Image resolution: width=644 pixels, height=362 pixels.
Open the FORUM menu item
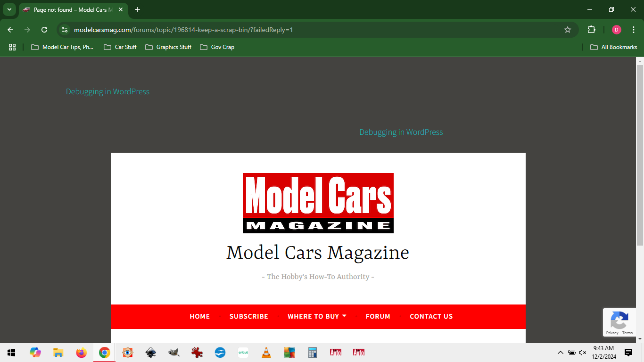378,316
